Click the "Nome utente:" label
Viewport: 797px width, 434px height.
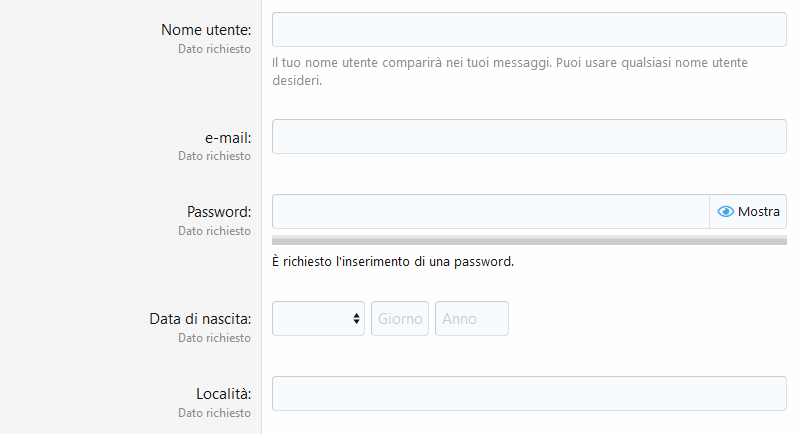(206, 30)
